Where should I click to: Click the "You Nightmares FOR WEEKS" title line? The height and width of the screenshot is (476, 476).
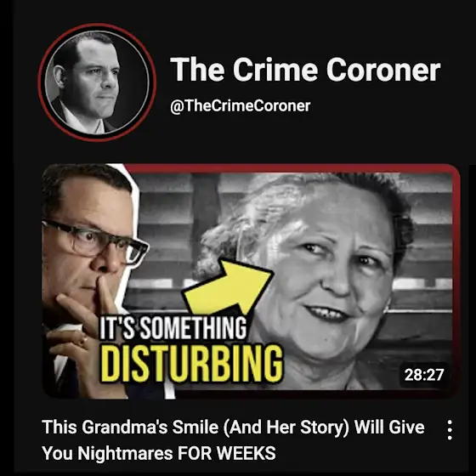click(159, 453)
